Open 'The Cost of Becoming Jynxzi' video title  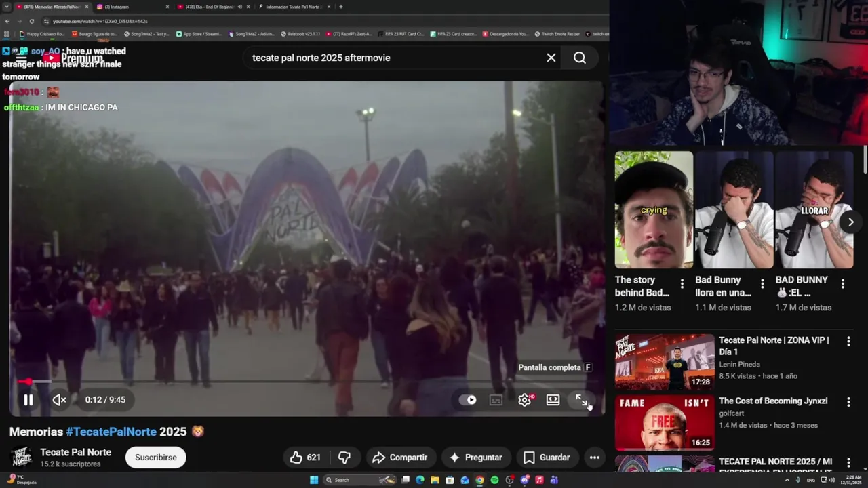(773, 401)
